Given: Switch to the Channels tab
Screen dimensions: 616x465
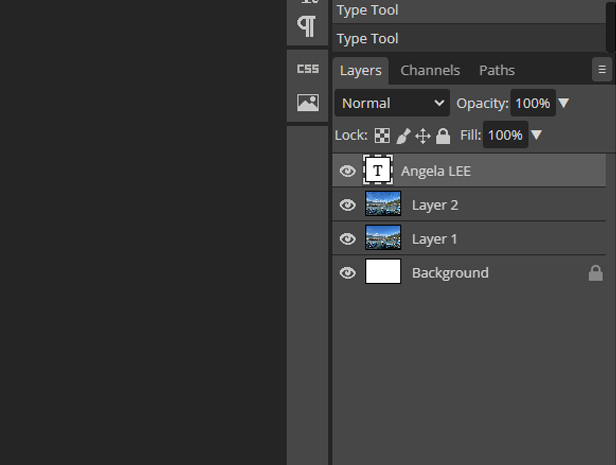Looking at the screenshot, I should coord(430,70).
